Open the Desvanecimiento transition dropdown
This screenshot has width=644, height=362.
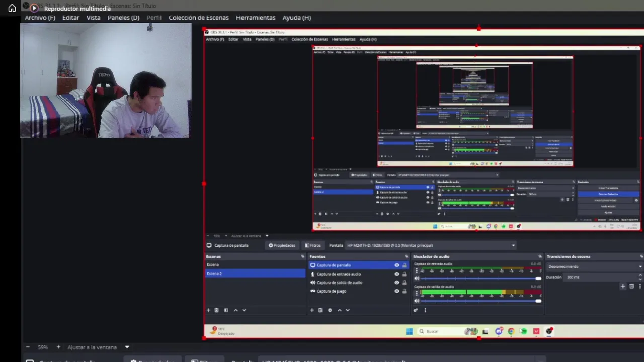[595, 266]
